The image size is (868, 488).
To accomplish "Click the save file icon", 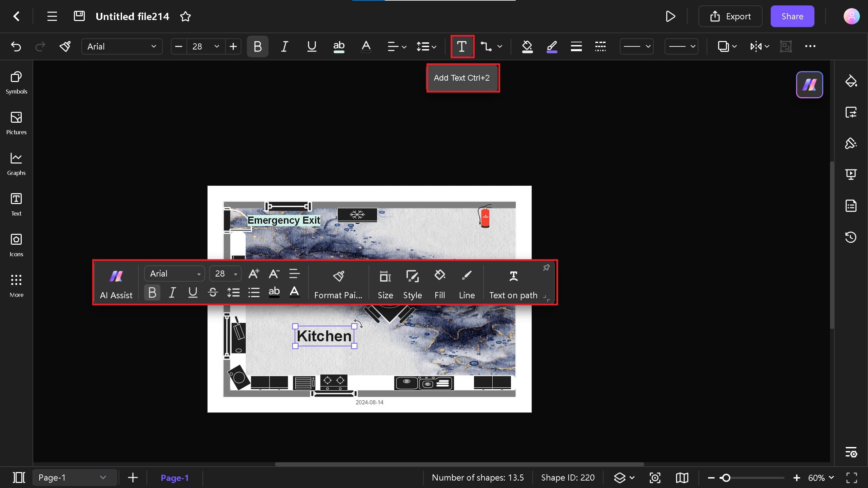I will [79, 16].
